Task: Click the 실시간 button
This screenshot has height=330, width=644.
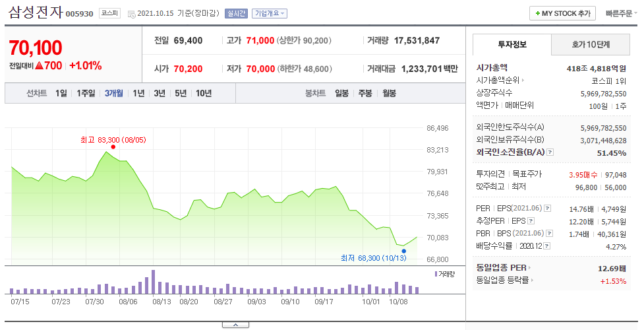Action: click(x=236, y=14)
